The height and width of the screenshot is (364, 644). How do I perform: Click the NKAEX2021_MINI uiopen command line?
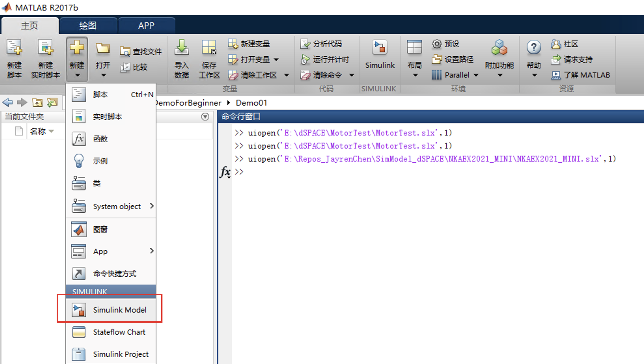tap(425, 159)
